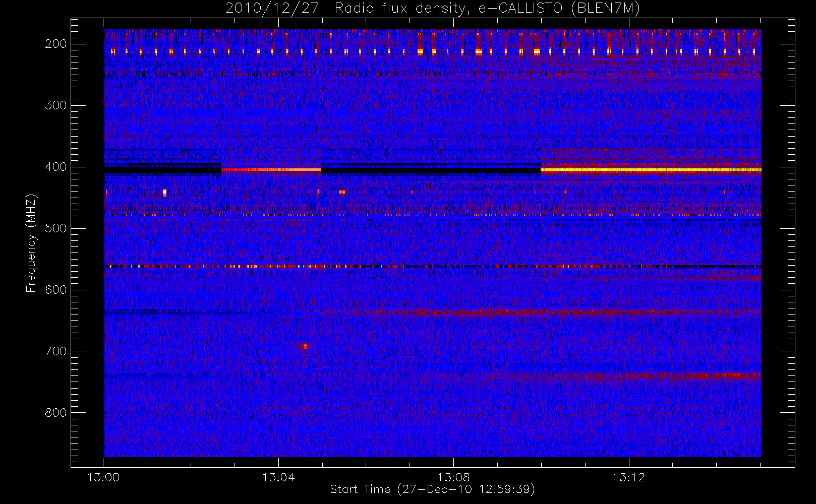Click the 13:12 time tick label
This screenshot has height=504, width=816.
(629, 477)
